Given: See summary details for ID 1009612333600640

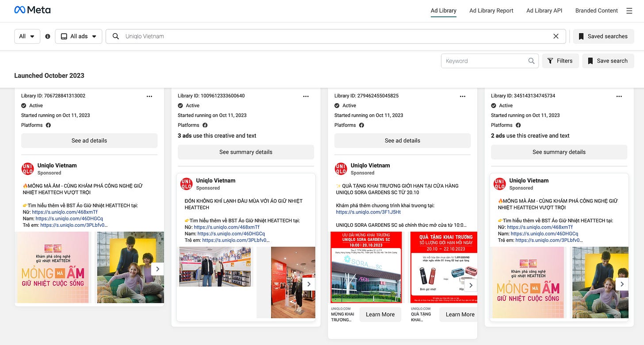Looking at the screenshot, I should coord(246,152).
